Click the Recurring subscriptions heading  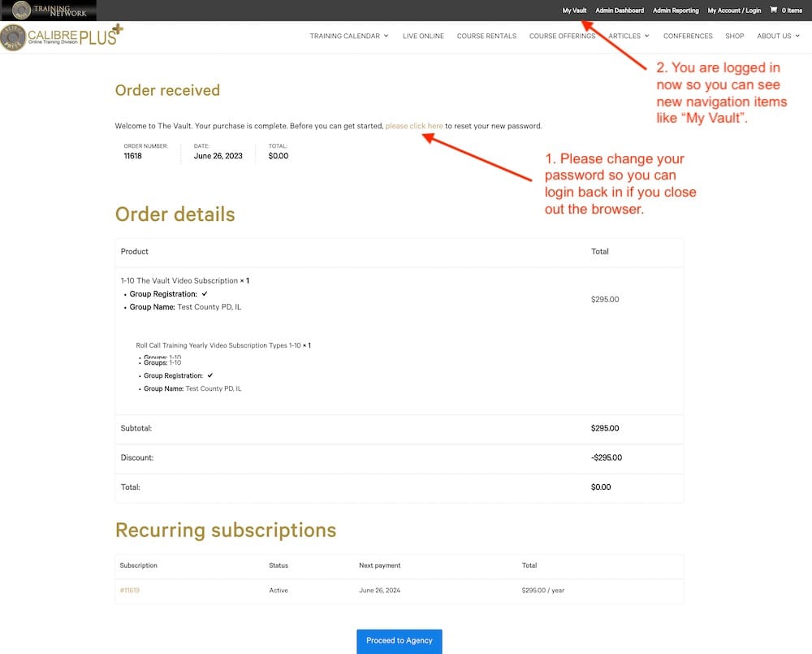point(226,531)
